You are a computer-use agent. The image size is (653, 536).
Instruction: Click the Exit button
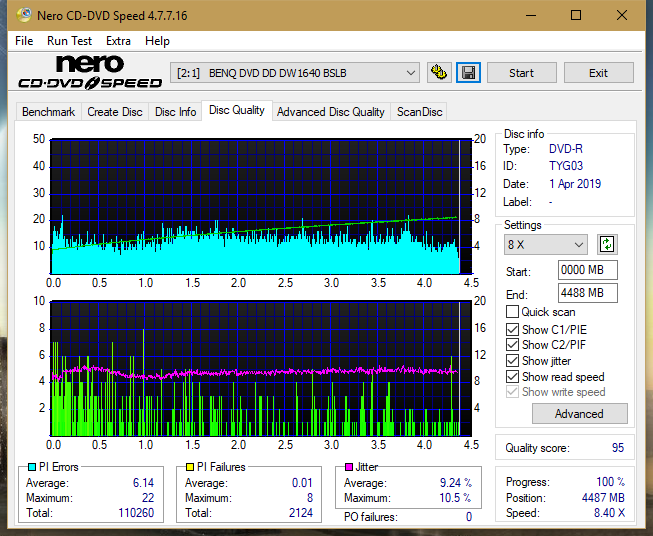(598, 73)
